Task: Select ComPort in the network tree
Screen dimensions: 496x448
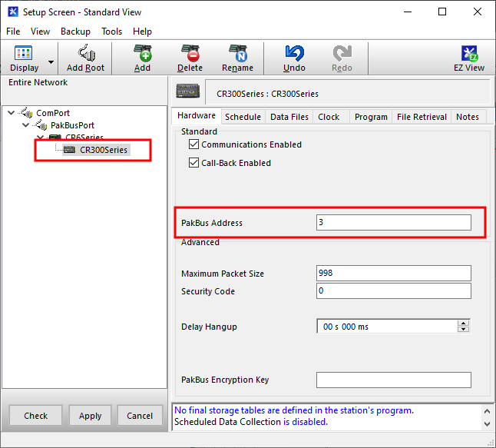Action: (x=53, y=113)
